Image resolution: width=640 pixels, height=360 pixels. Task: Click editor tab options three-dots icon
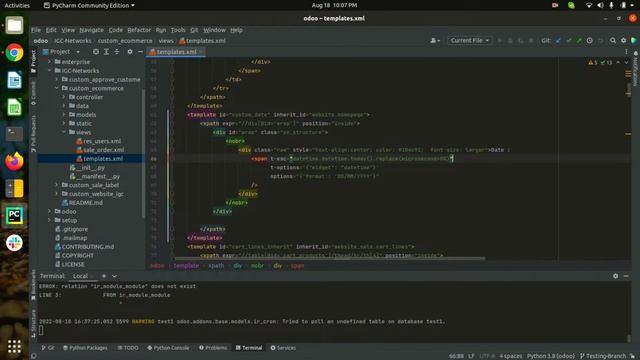point(626,52)
